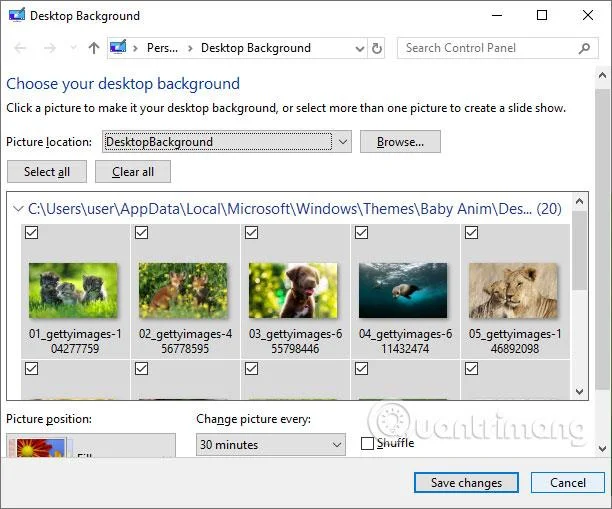The image size is (612, 509).
Task: Click main window scroll up arrow
Action: click(602, 75)
